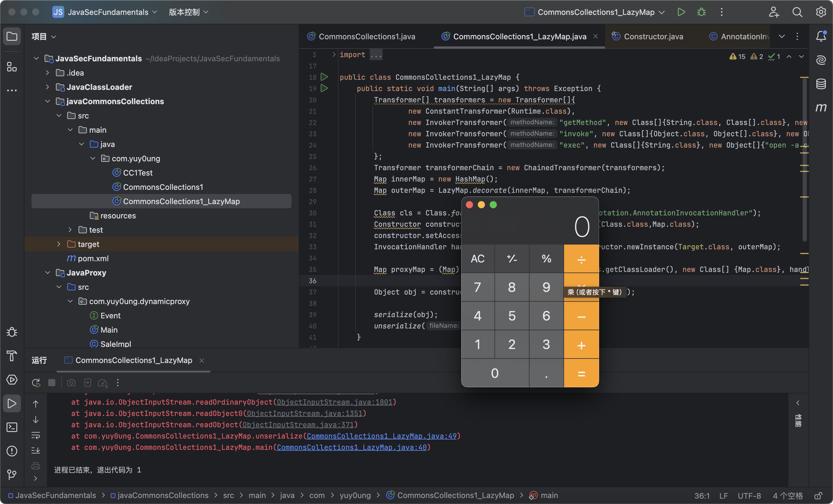This screenshot has width=833, height=504.
Task: Collapse the javaCommonsCollections module node
Action: click(48, 101)
